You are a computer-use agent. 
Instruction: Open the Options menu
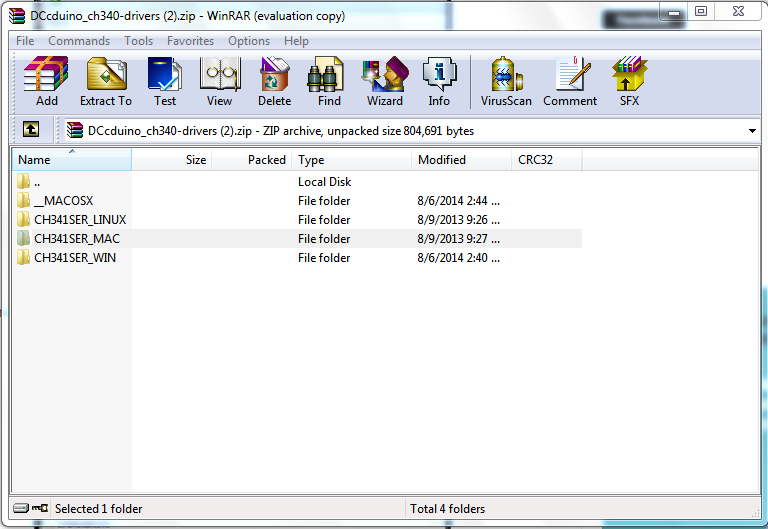click(x=249, y=41)
